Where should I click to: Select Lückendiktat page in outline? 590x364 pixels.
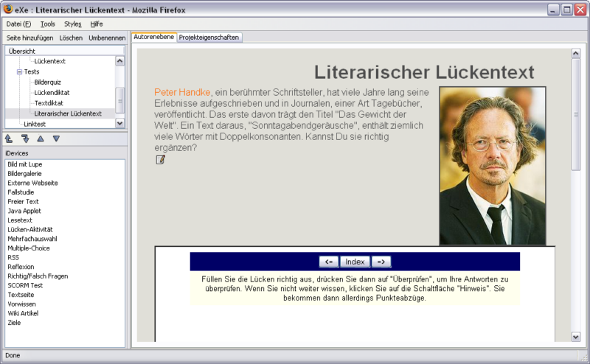coord(52,93)
